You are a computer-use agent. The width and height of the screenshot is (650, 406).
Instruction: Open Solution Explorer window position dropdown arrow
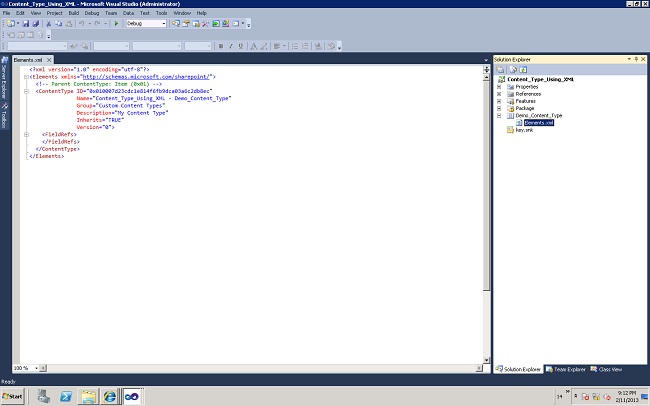pos(629,59)
